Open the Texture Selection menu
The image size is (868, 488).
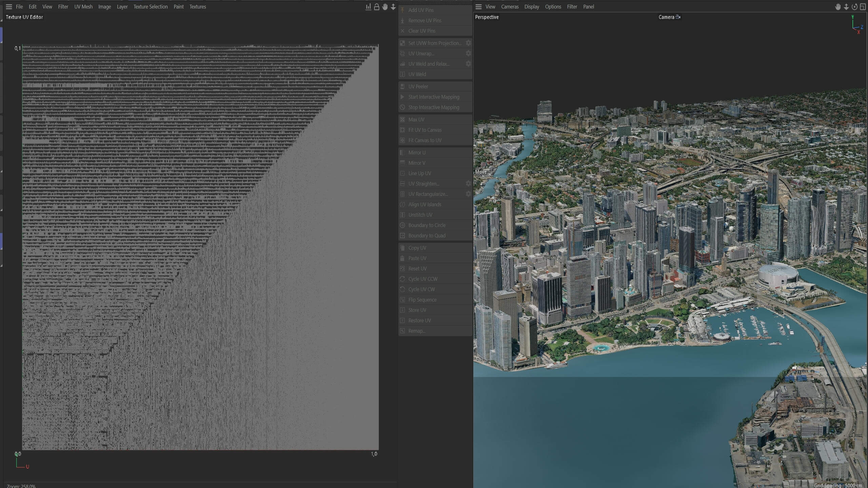151,7
